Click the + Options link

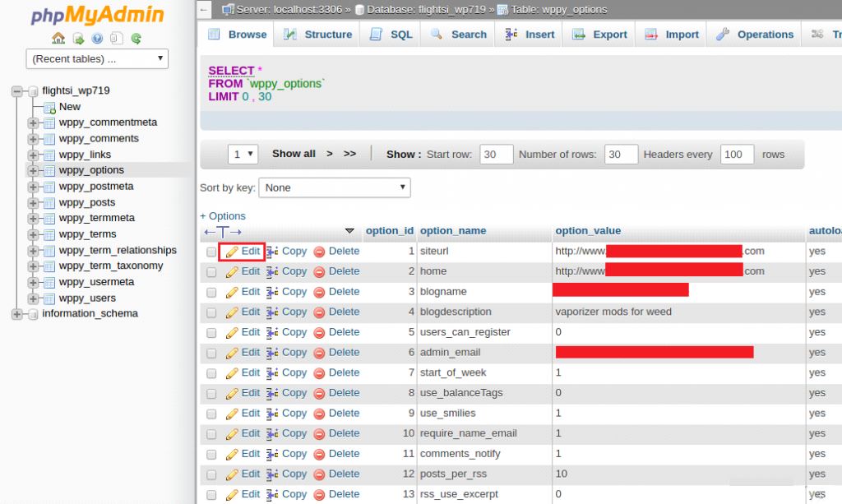tap(223, 216)
